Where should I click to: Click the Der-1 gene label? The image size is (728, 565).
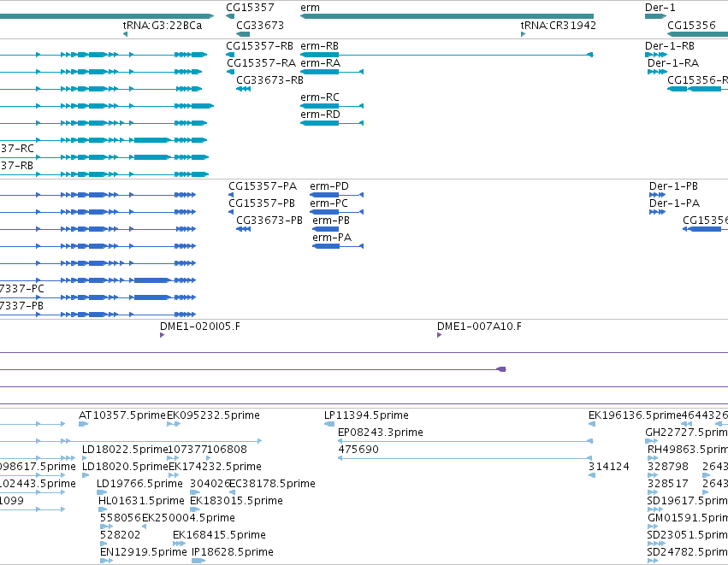(x=660, y=8)
